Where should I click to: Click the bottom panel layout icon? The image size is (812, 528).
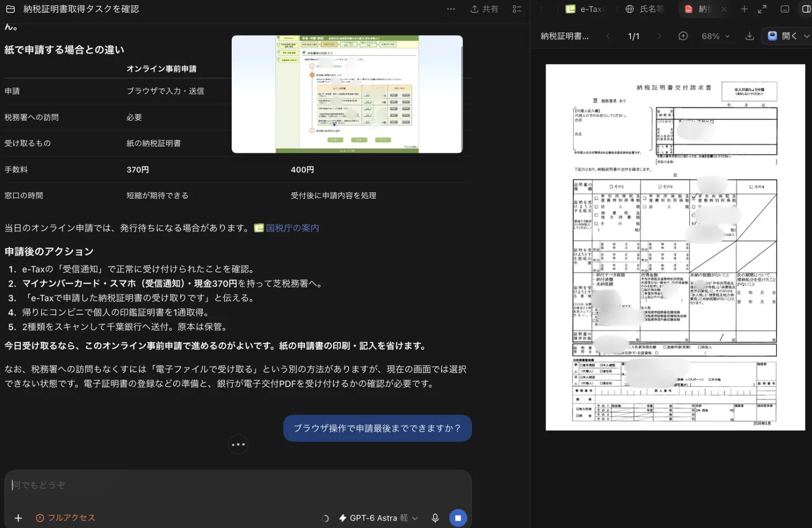pyautogui.click(x=785, y=9)
